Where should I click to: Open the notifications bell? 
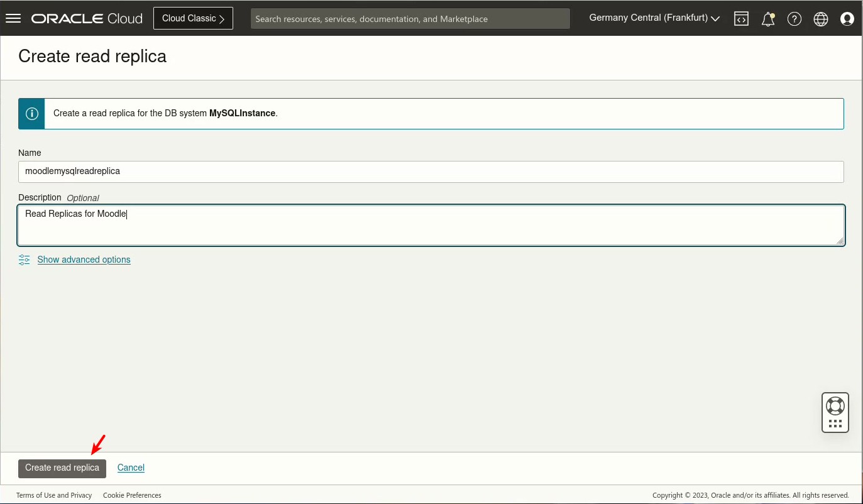(x=767, y=19)
